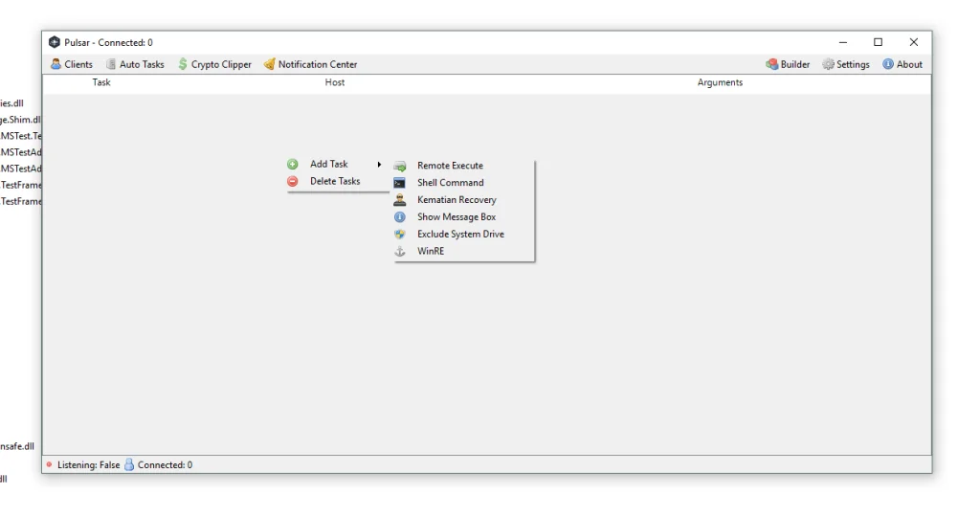
Task: Click the Settings gear icon
Action: click(828, 64)
